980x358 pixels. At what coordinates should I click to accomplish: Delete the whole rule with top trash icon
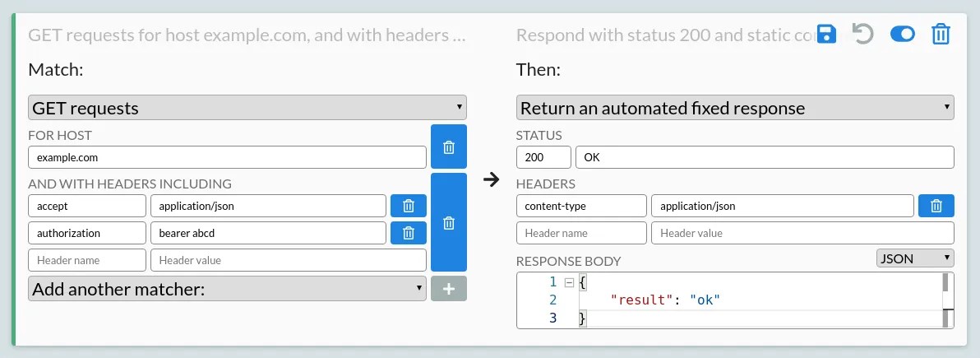click(x=941, y=34)
